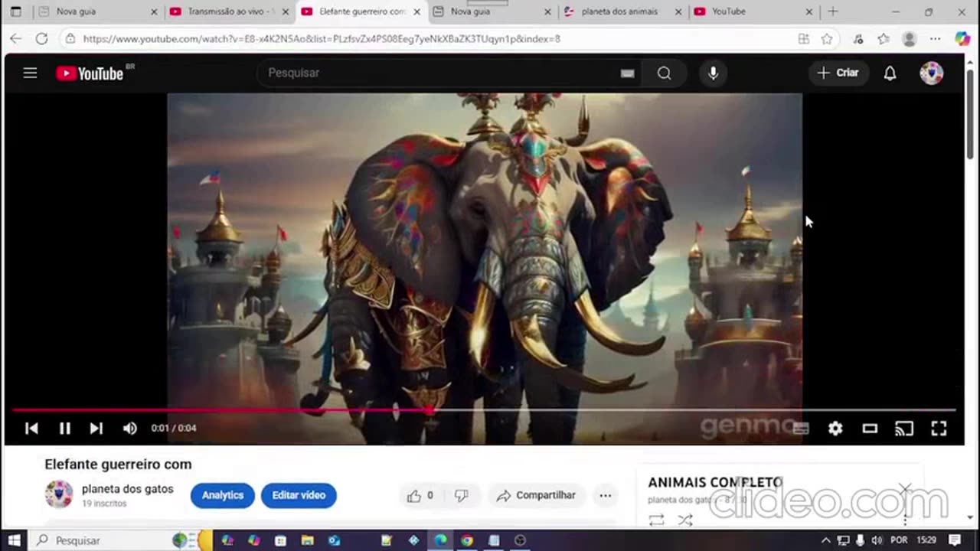Select the Elefante guerreiro tab
The height and width of the screenshot is (551, 980).
point(360,11)
